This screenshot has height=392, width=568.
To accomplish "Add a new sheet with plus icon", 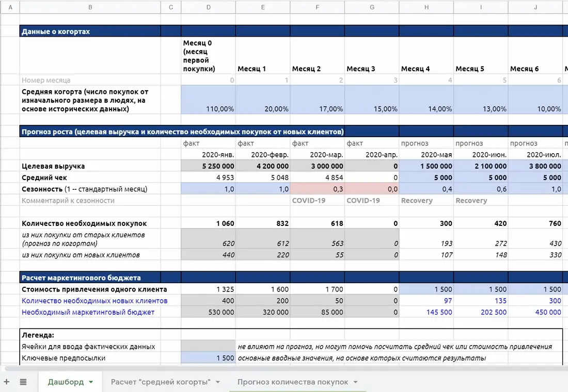I will [7, 382].
